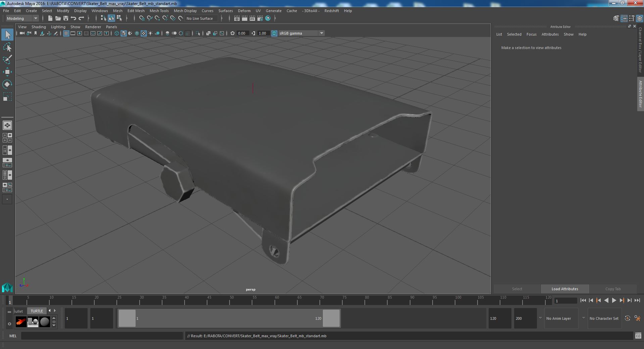Go to the end of playback range
The width and height of the screenshot is (644, 349).
(637, 301)
